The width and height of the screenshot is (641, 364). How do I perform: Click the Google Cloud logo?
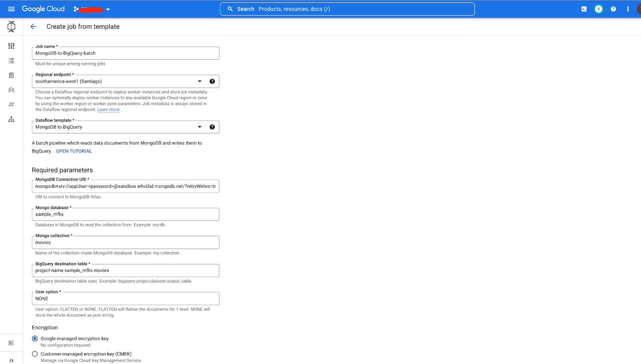coord(43,9)
